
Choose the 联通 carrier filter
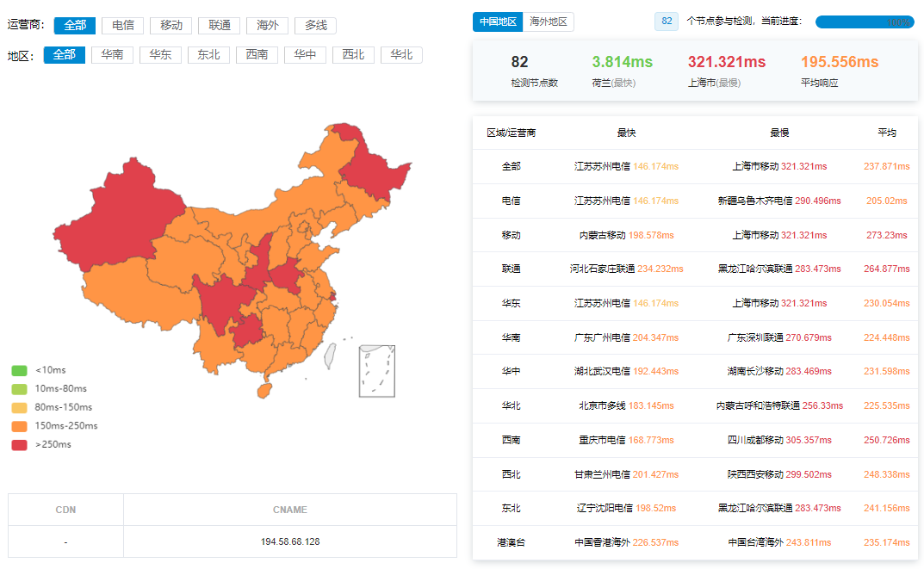click(219, 26)
